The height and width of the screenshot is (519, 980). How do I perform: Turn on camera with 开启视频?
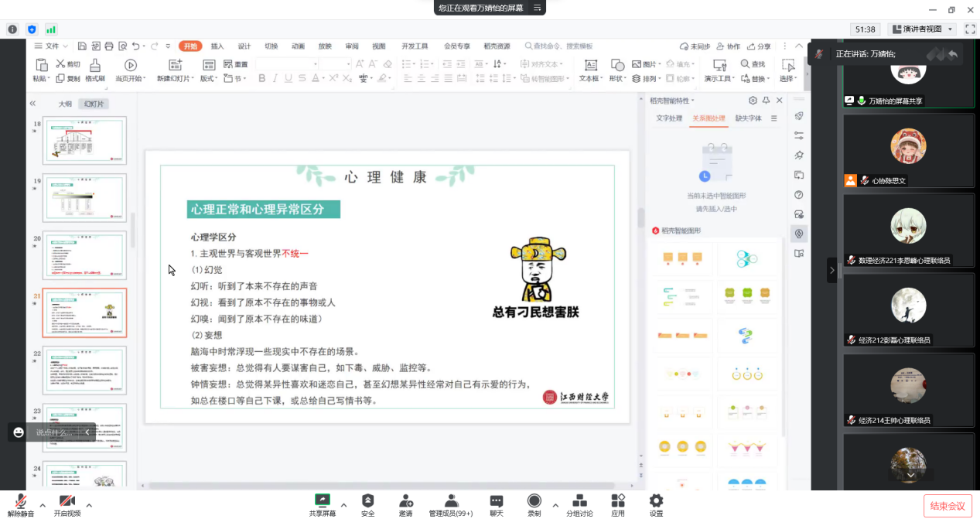click(67, 501)
